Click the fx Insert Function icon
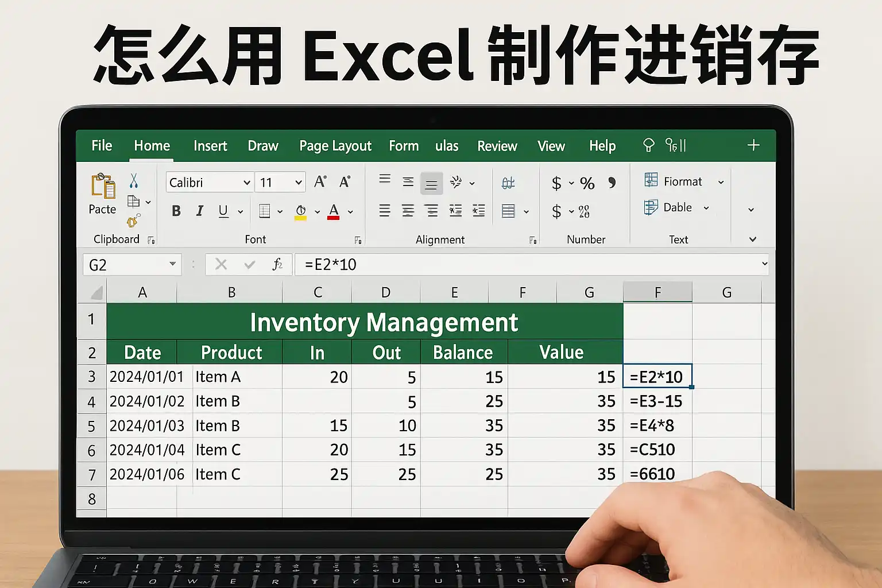The width and height of the screenshot is (882, 588). 277,264
